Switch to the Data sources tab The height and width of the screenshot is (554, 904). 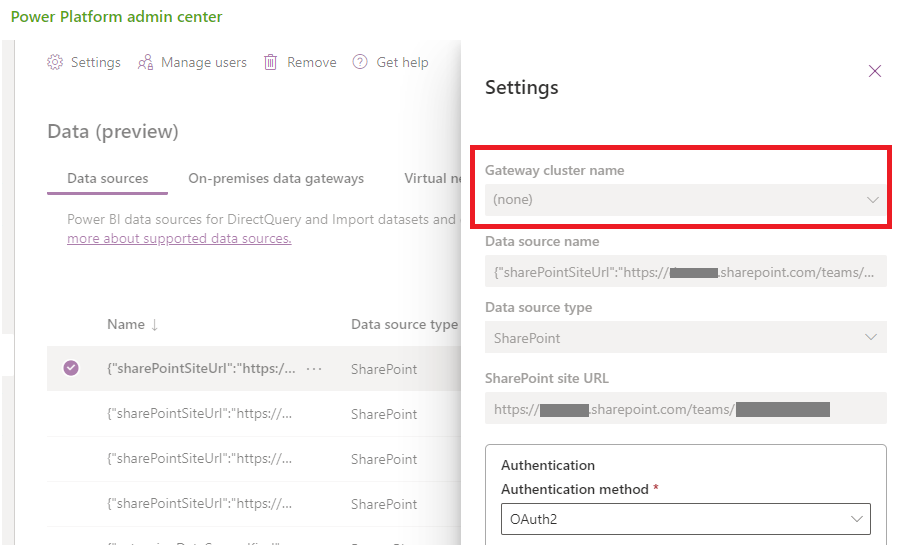coord(108,179)
